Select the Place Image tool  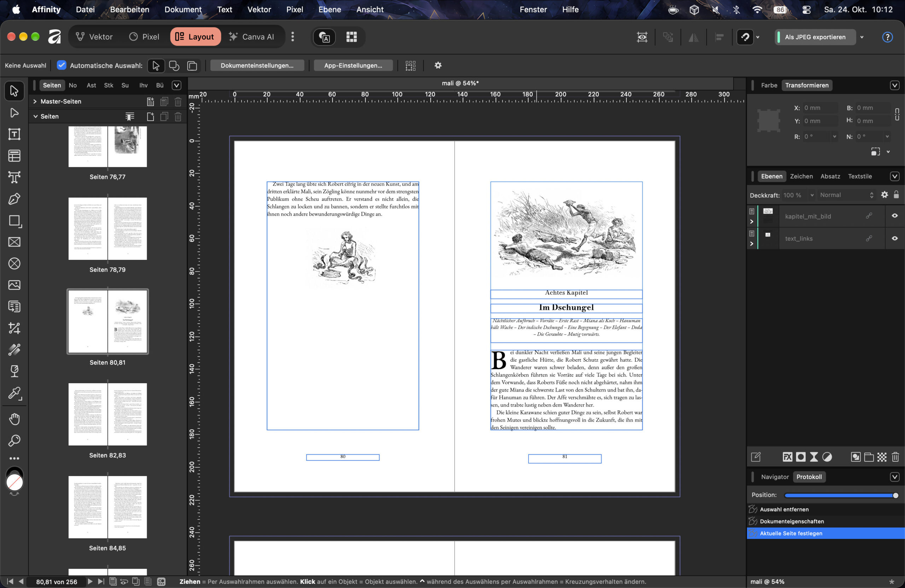14,285
